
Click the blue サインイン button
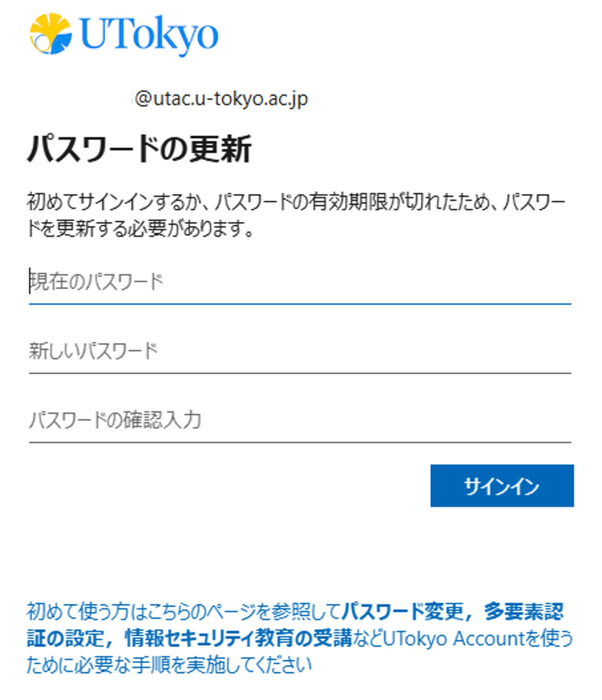[x=502, y=486]
